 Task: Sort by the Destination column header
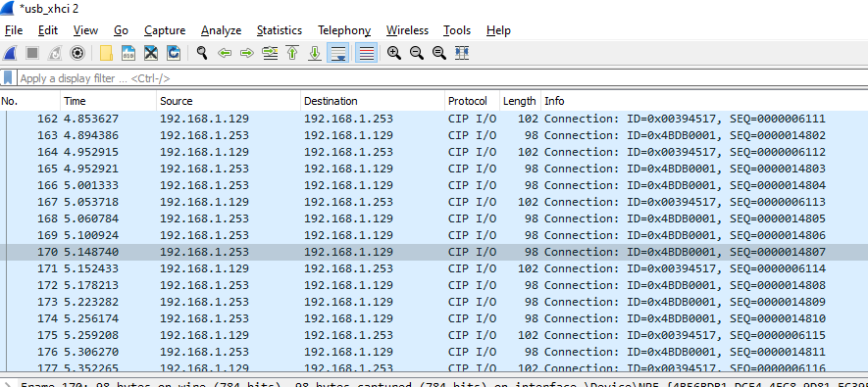[373, 101]
